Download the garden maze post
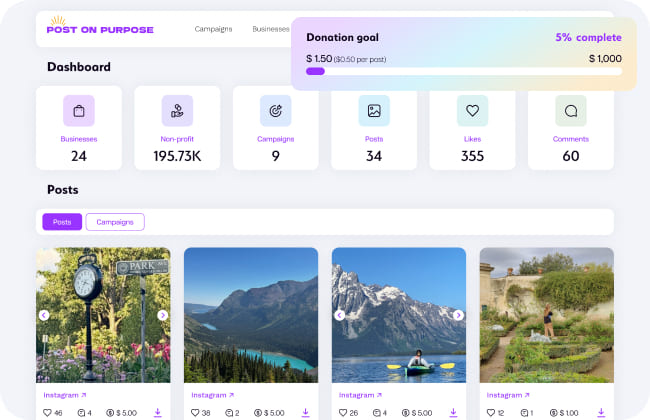 tap(601, 412)
